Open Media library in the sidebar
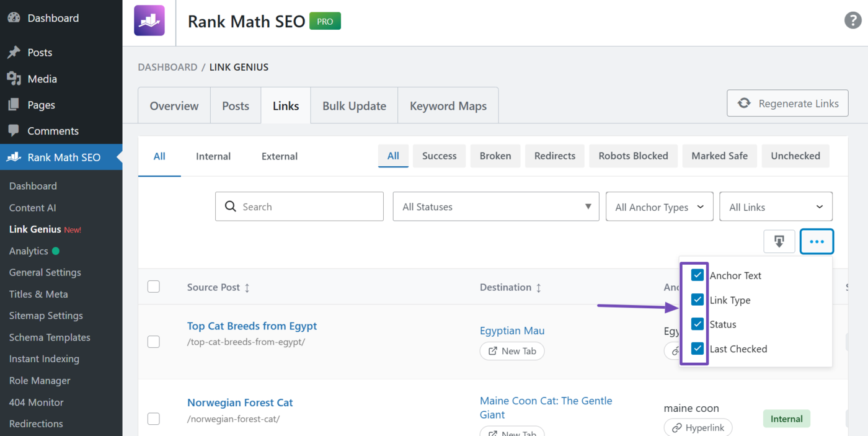Screen dimensions: 868x436 (x=42, y=79)
